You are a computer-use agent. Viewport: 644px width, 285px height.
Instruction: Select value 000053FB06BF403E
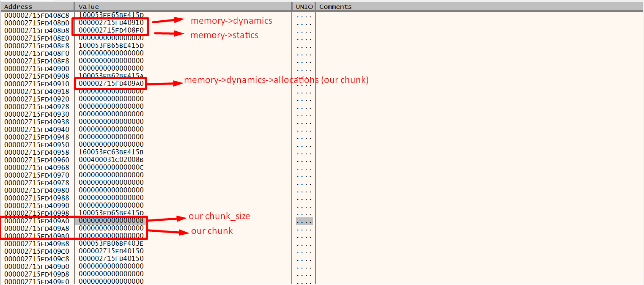point(111,244)
